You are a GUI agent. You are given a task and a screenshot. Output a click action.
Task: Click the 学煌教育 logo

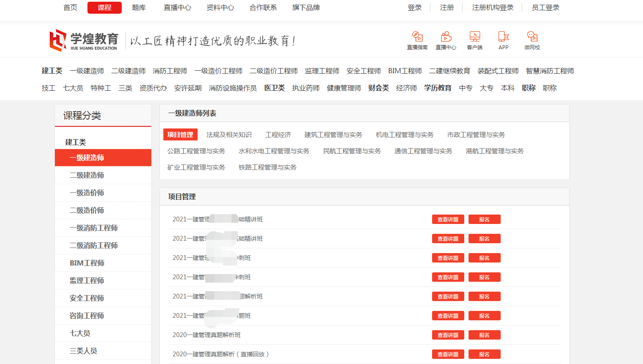[84, 41]
